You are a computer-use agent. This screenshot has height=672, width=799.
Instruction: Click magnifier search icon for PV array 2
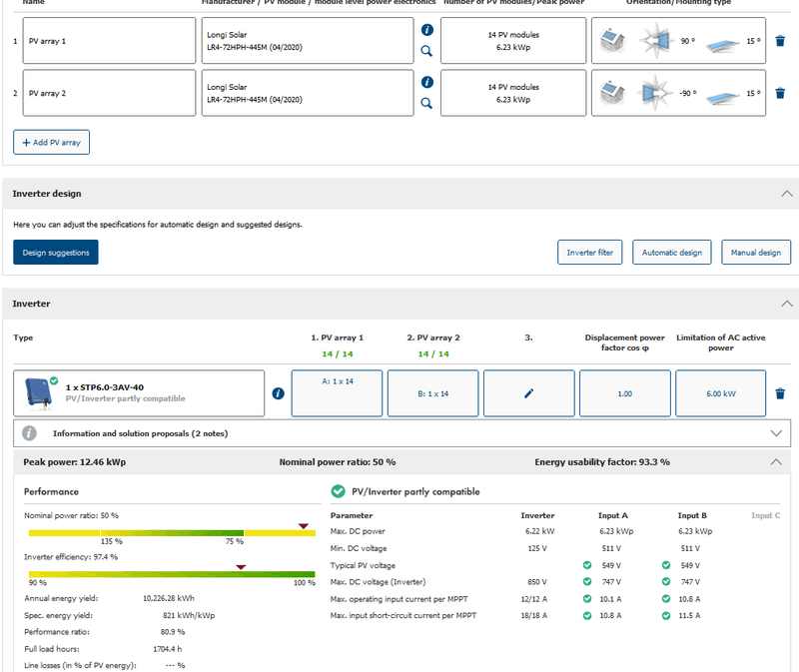(426, 103)
